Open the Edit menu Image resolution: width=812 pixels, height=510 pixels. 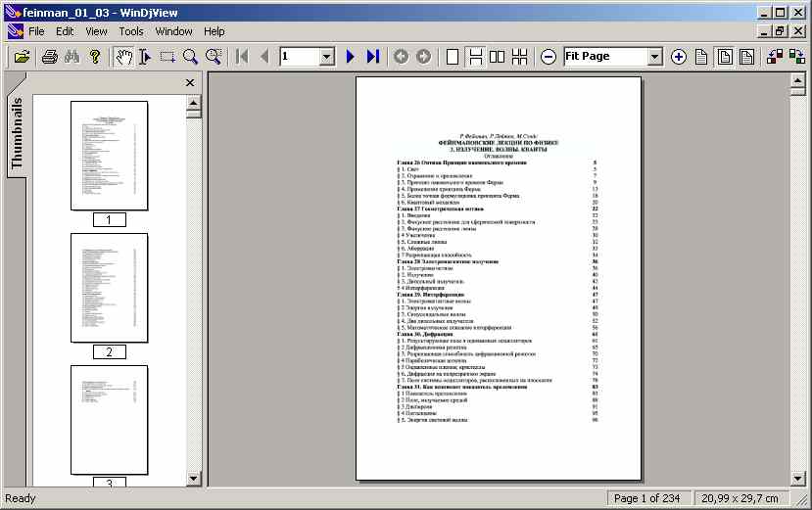pos(65,31)
